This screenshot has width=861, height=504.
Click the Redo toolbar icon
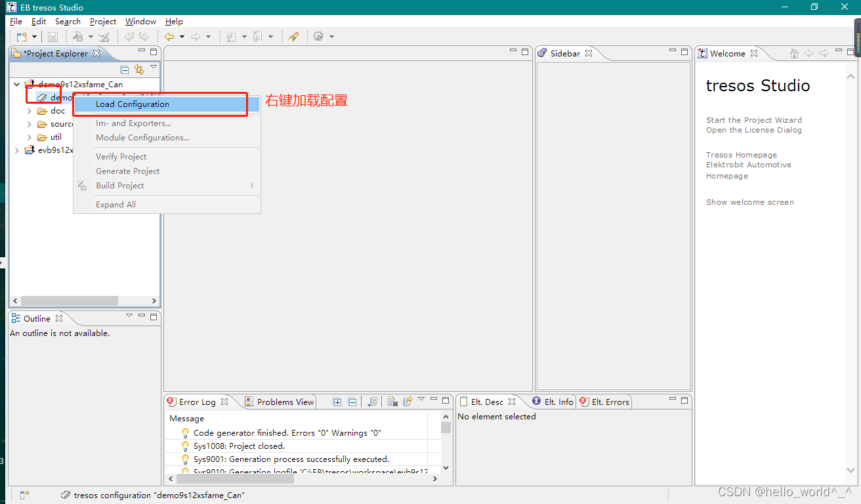[x=144, y=37]
